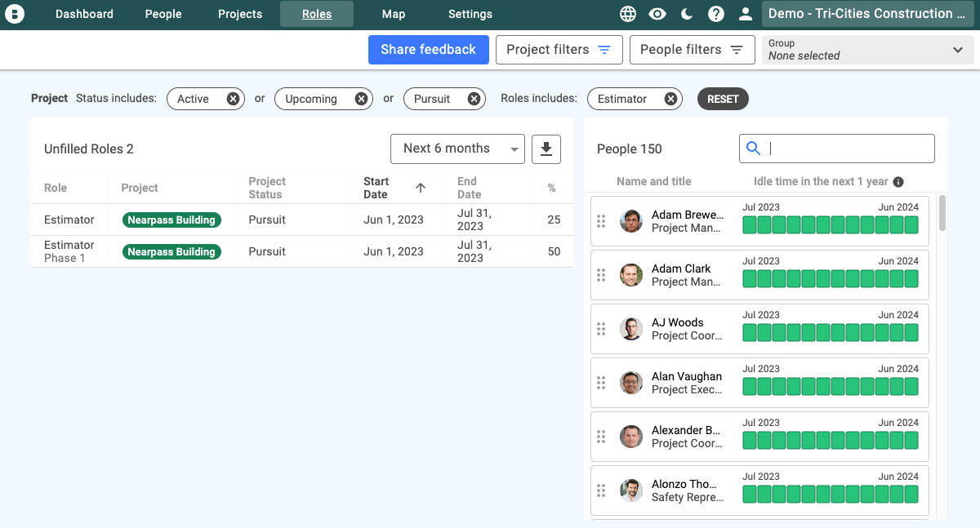
Task: Go to the People tab
Action: click(x=163, y=14)
